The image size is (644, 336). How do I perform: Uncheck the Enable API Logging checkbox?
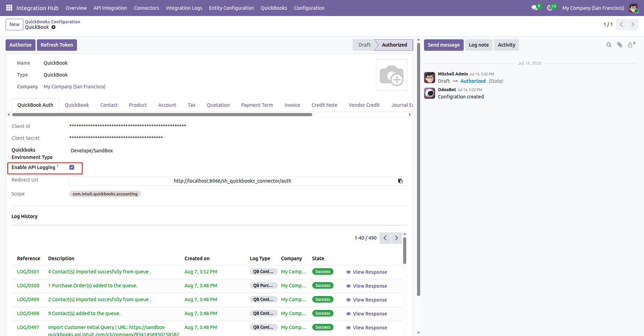click(x=72, y=167)
